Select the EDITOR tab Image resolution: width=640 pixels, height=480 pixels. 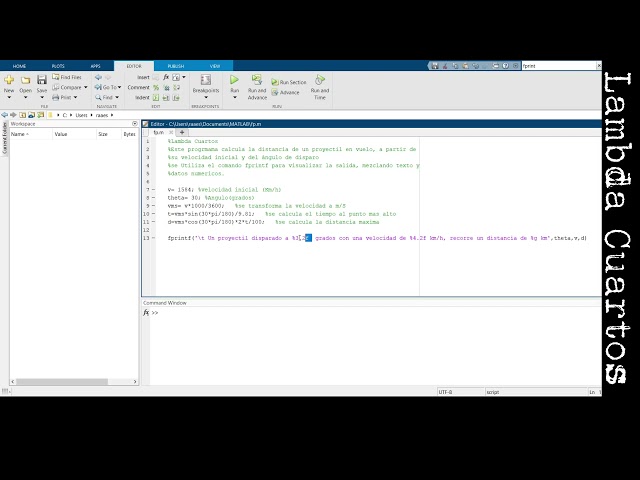point(134,66)
